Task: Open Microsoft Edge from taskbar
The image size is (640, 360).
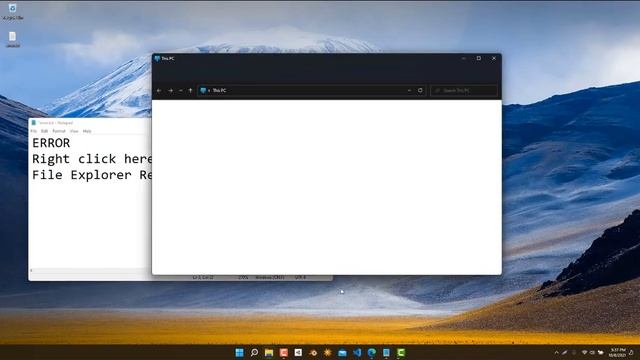Action: [372, 352]
